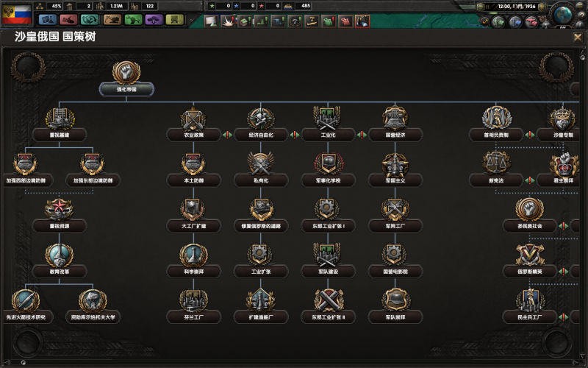The width and height of the screenshot is (588, 368).
Task: Select the 强化帝国 focus fist icon
Action: coord(126,73)
